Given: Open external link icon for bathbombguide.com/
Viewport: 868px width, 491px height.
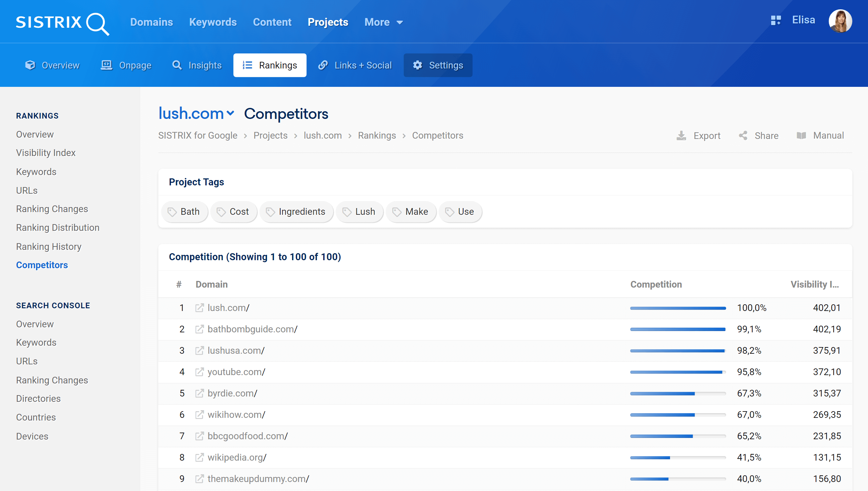Looking at the screenshot, I should coord(200,329).
